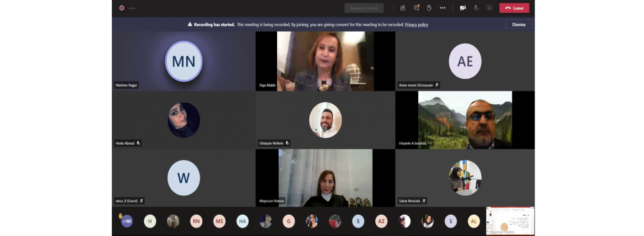644x236 pixels.
Task: Select the shared presentation thumbnail
Action: (x=510, y=221)
